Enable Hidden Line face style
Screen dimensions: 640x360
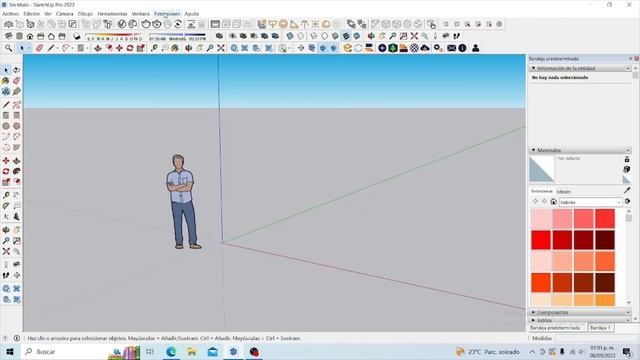[x=324, y=36]
